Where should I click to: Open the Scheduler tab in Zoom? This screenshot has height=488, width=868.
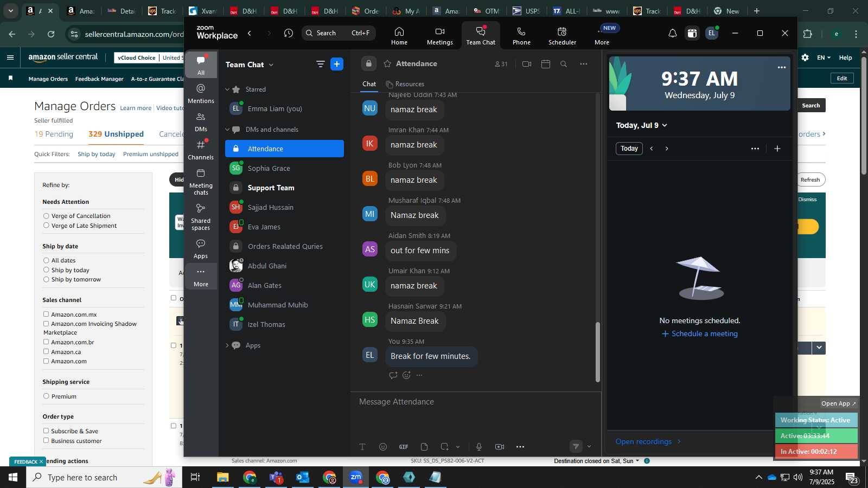[562, 36]
